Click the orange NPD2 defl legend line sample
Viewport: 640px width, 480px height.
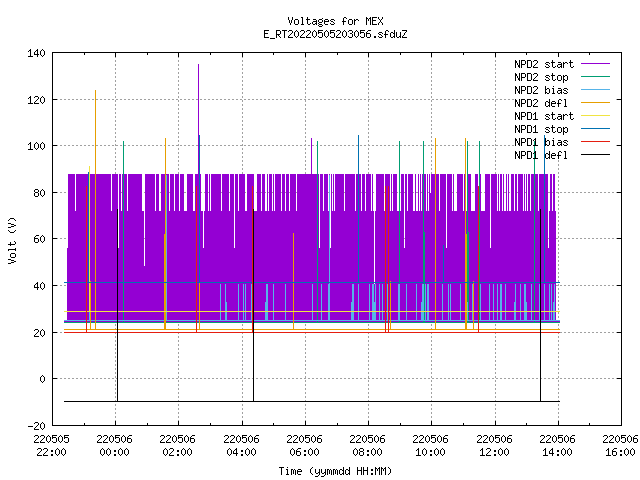coord(596,103)
